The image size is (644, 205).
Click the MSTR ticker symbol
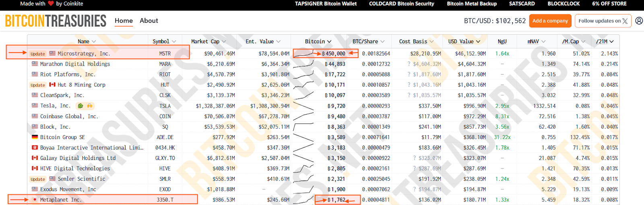point(165,53)
